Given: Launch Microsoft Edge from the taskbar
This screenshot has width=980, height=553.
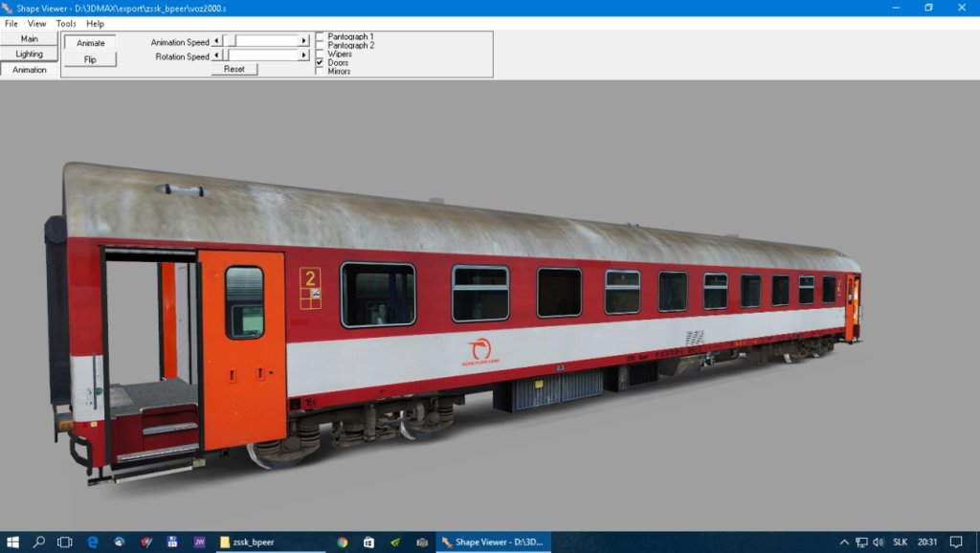Looking at the screenshot, I should tap(93, 542).
